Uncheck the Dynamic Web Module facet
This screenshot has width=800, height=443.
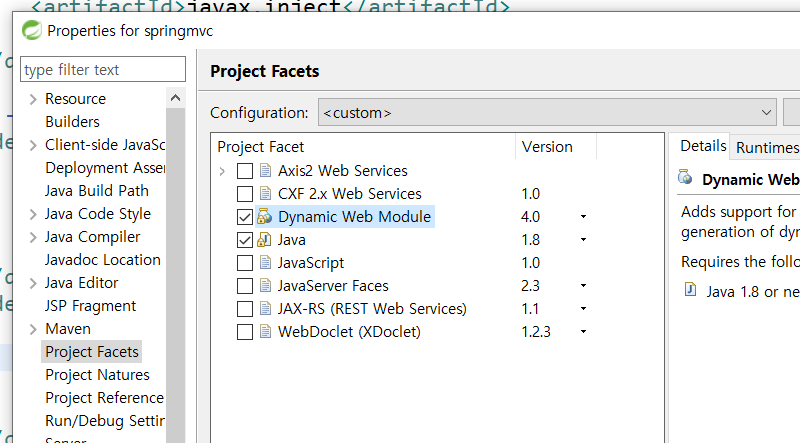point(245,217)
